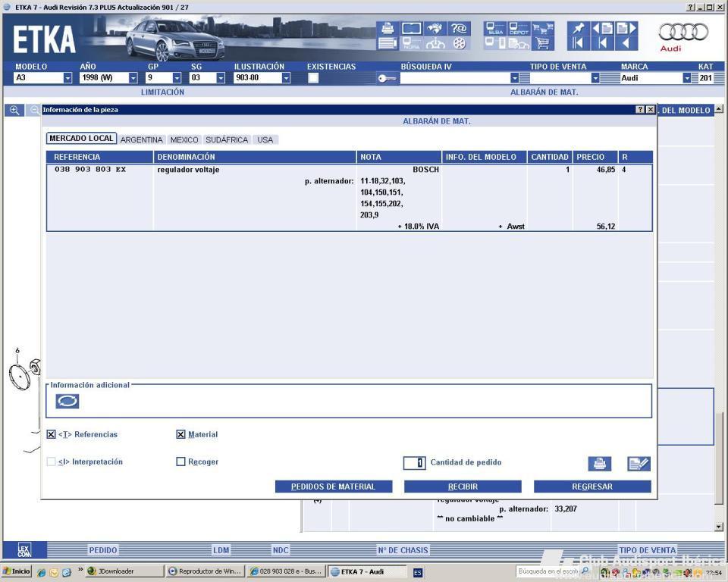
Task: Click the Pedidos de Material button
Action: [x=334, y=487]
